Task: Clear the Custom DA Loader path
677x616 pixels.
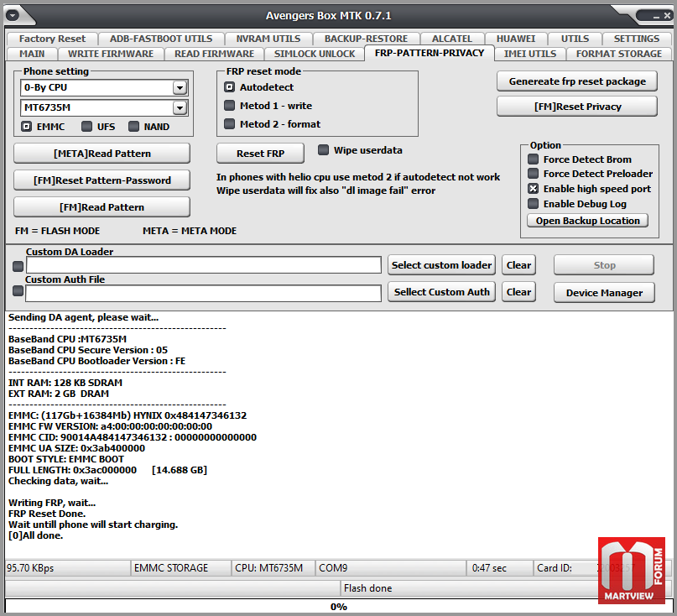Action: pos(518,265)
